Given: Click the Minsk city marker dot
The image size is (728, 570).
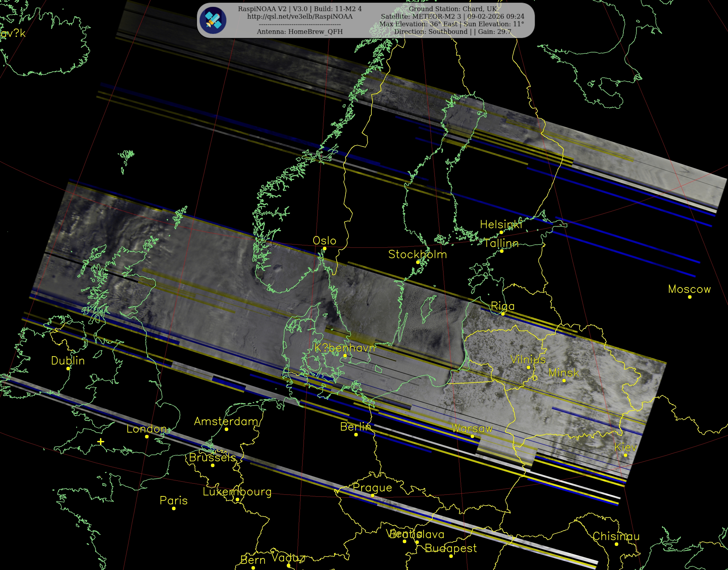Looking at the screenshot, I should 564,380.
